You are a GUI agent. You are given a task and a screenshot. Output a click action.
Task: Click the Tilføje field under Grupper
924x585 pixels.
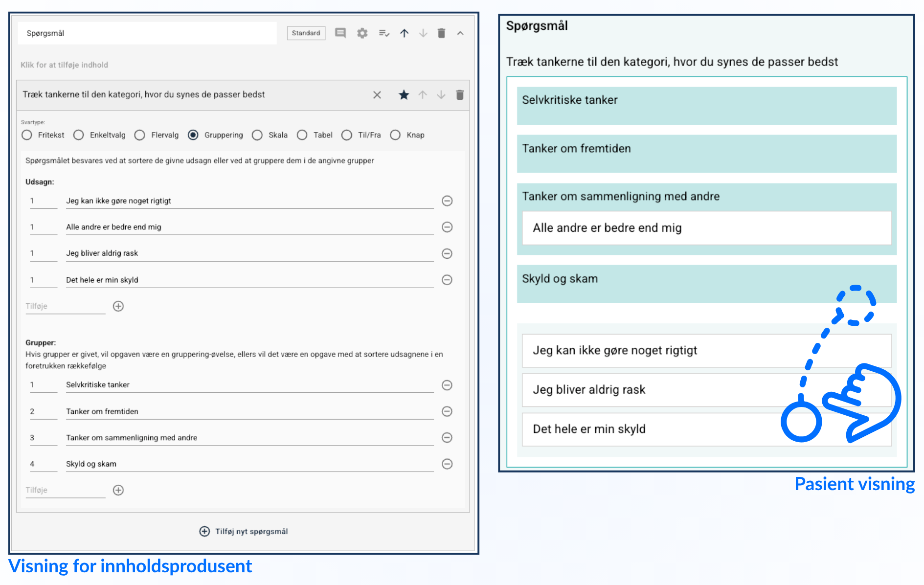click(x=66, y=490)
